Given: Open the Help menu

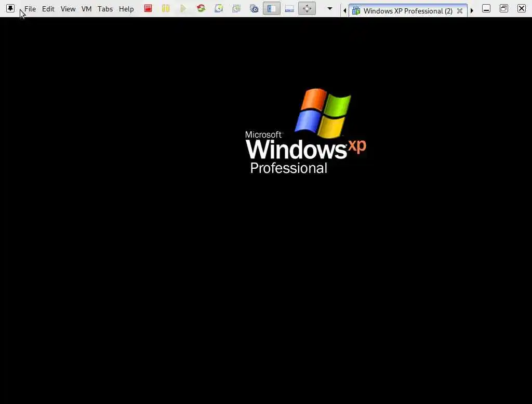Looking at the screenshot, I should click(126, 9).
